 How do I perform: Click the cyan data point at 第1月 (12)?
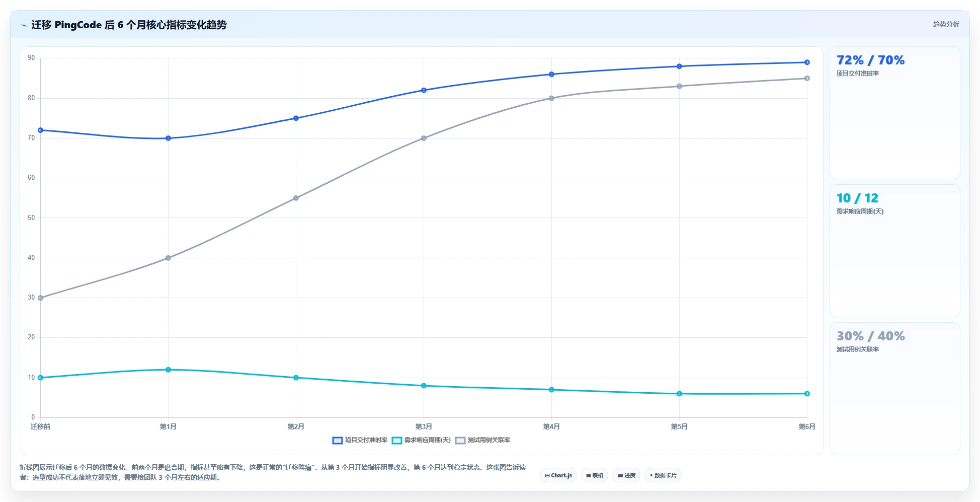click(x=169, y=370)
